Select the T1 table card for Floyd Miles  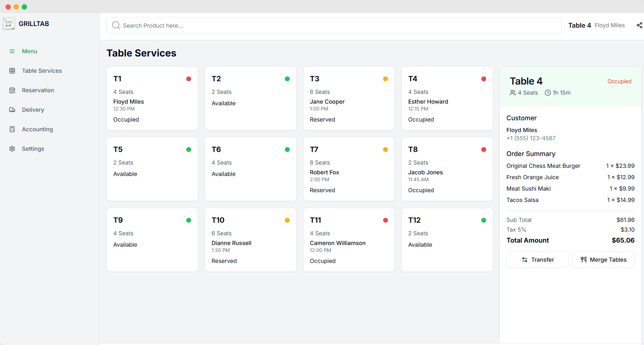[152, 98]
